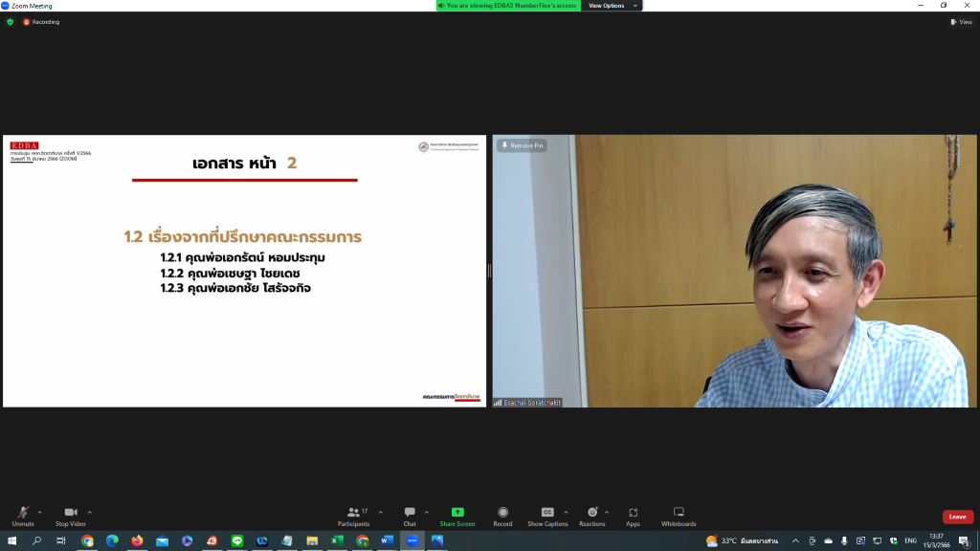Stop Video camera in Zoom
Screen dimensions: 980x551
point(70,516)
